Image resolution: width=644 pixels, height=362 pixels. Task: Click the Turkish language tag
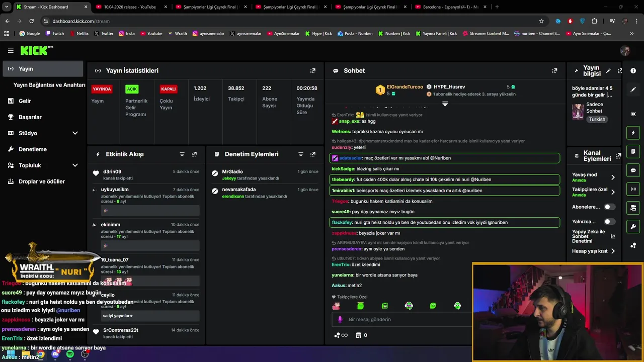(597, 120)
